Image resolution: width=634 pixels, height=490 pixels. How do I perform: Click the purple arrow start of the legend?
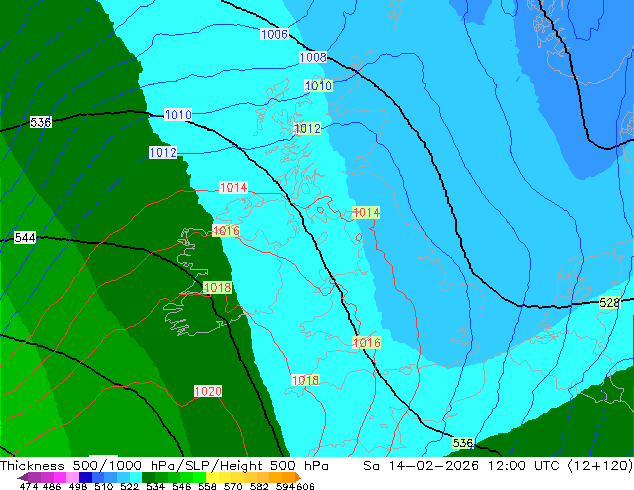[23, 477]
